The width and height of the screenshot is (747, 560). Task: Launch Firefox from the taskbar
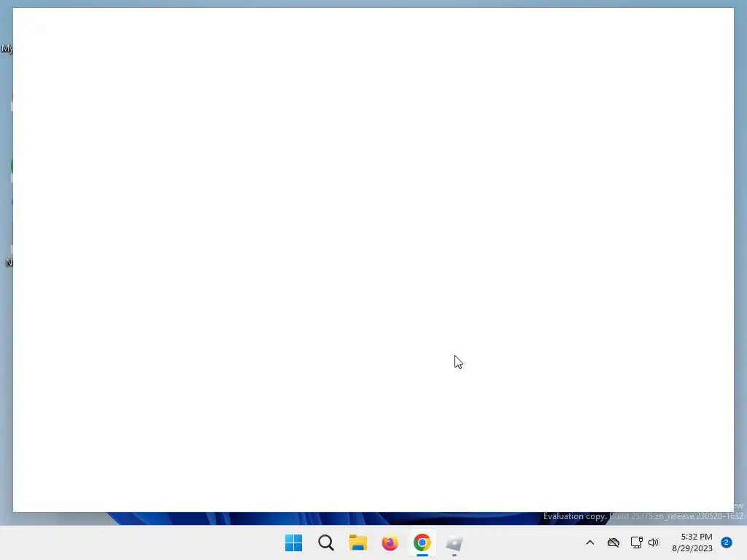point(390,542)
